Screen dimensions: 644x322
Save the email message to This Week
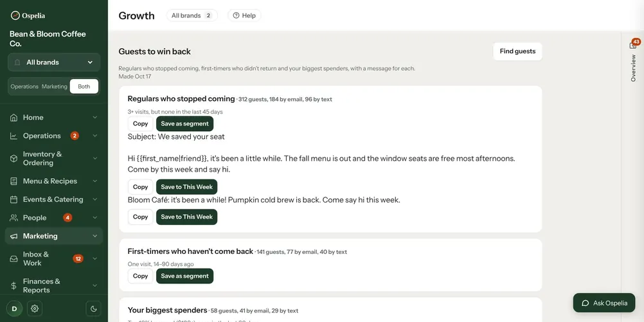(186, 187)
